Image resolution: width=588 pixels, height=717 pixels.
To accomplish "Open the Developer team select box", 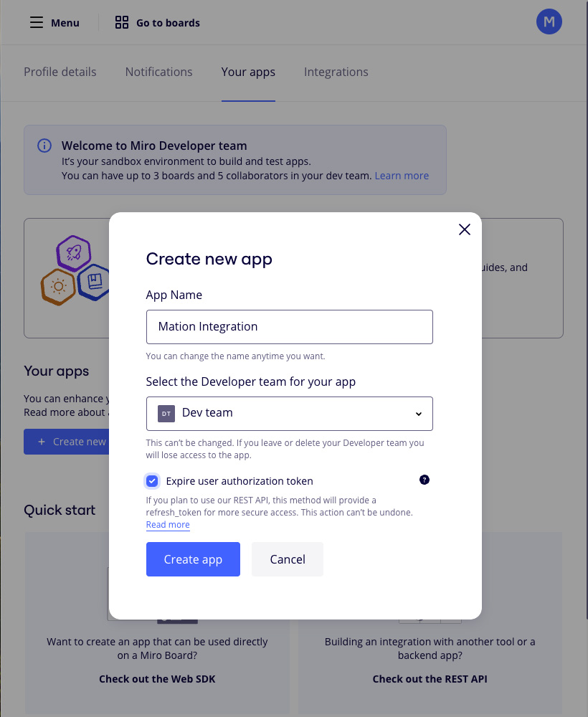I will click(290, 414).
